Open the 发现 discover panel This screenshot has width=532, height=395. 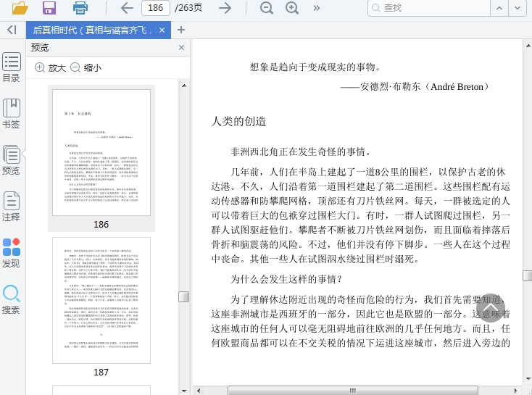(x=11, y=252)
